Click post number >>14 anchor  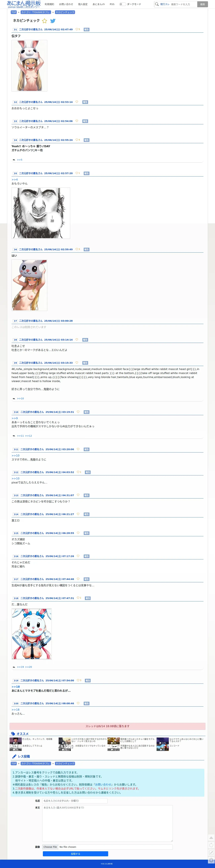point(16,514)
